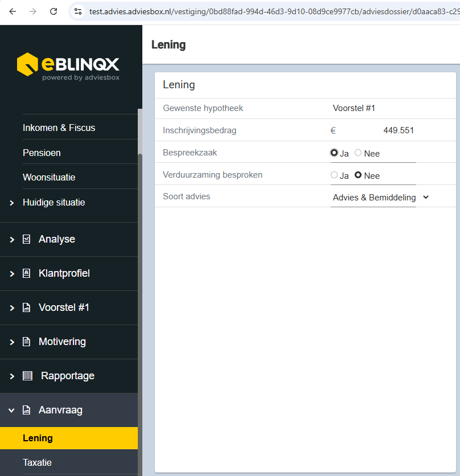Select Ja for Bespreekzaak
Image resolution: width=460 pixels, height=476 pixels.
[x=334, y=153]
